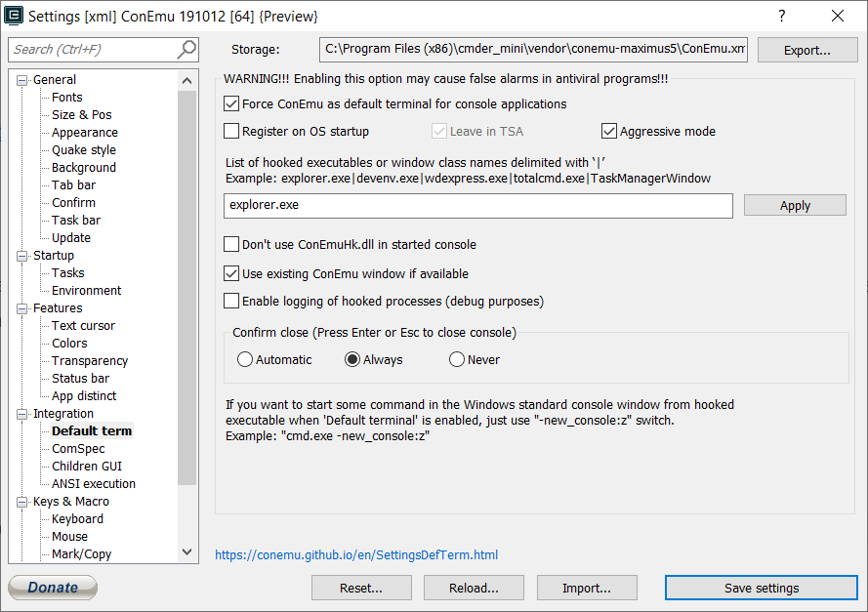The height and width of the screenshot is (612, 868).
Task: Click the ConEmu app icon in title bar
Action: point(14,16)
